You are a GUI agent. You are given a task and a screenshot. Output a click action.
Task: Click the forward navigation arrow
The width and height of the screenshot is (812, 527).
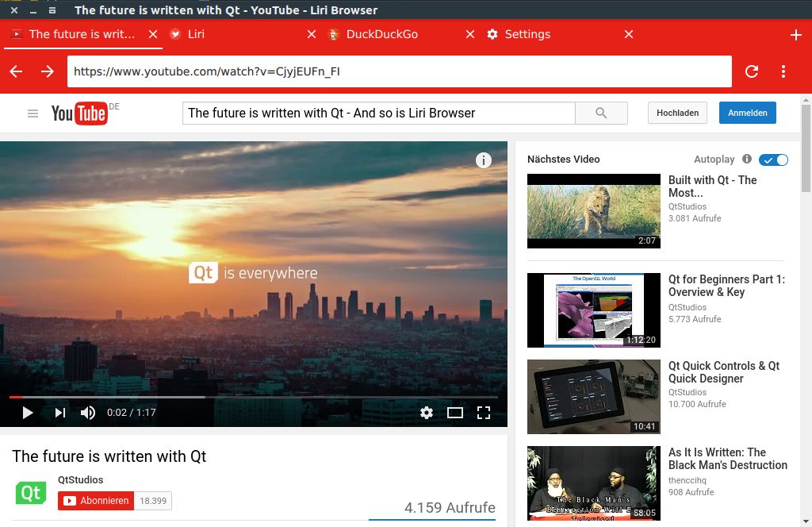pyautogui.click(x=47, y=71)
